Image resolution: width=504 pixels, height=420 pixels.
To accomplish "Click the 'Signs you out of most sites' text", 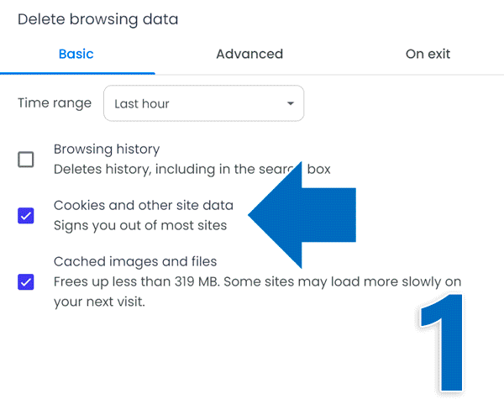I will [x=139, y=225].
